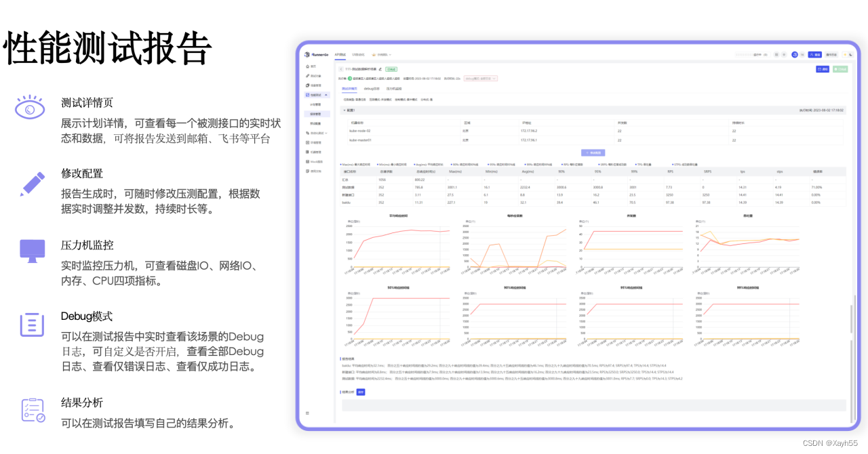Viewport: 868px width, 454px height.
Task: Click the notification bell icon in top bar
Action: (x=785, y=55)
